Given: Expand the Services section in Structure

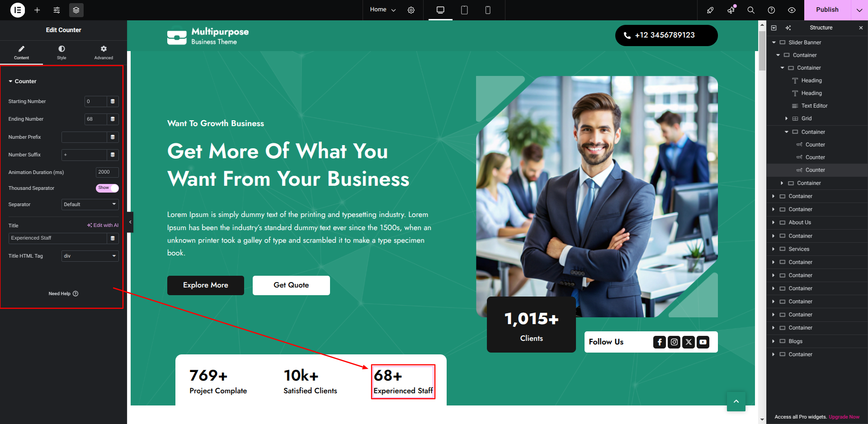Looking at the screenshot, I should pos(774,249).
